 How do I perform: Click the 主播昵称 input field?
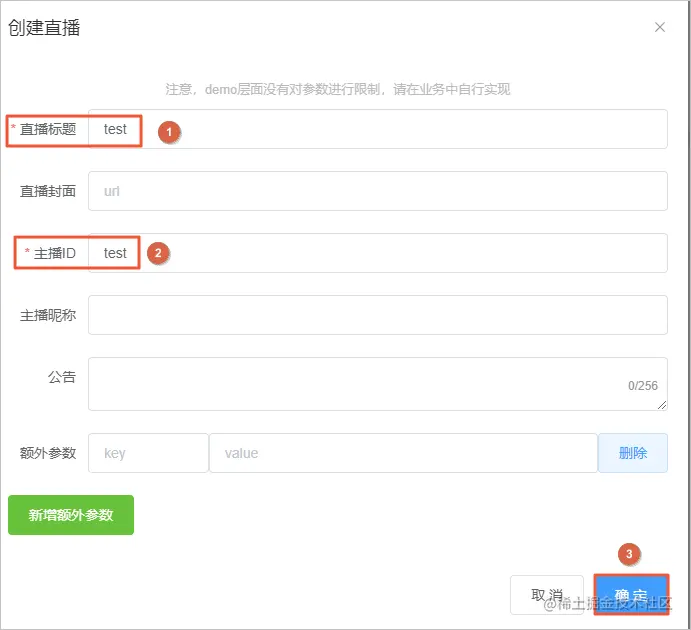coord(378,315)
